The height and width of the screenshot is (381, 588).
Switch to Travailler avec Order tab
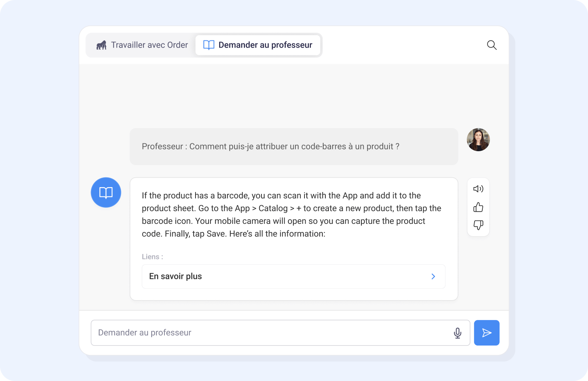142,45
